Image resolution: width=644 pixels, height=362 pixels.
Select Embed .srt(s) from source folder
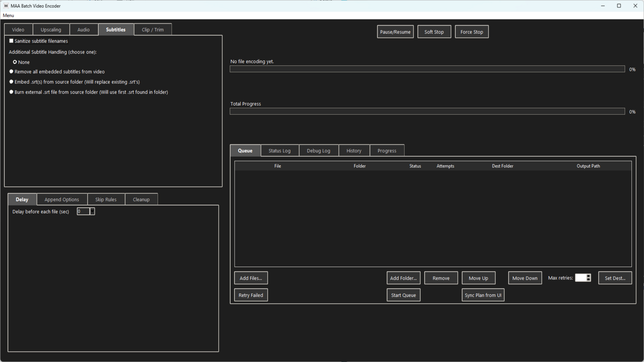11,81
